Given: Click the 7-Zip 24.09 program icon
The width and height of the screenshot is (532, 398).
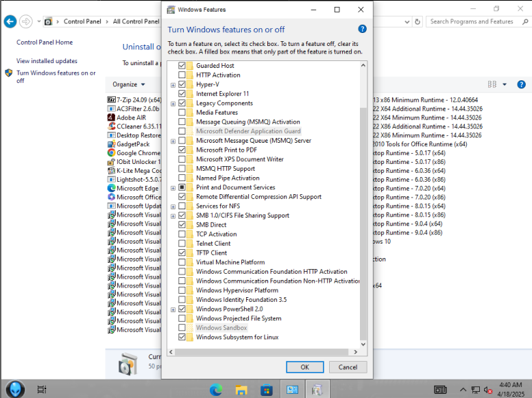Looking at the screenshot, I should click(111, 99).
